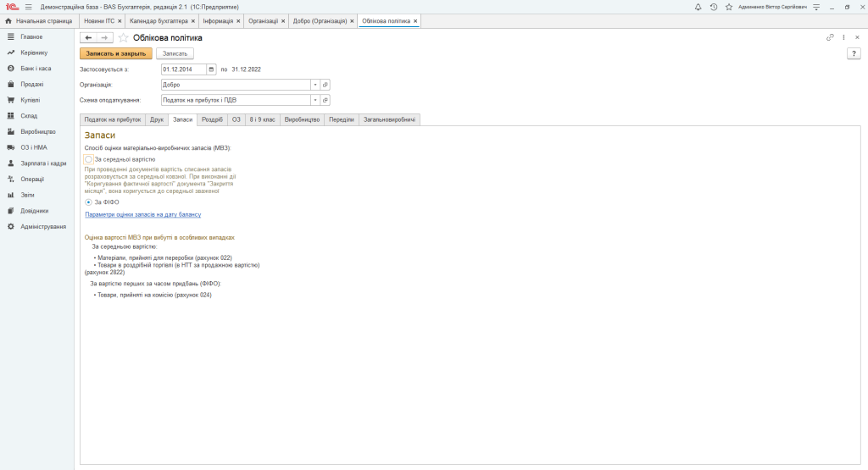The height and width of the screenshot is (470, 868).
Task: Go to Начальная страница tab
Action: click(39, 21)
